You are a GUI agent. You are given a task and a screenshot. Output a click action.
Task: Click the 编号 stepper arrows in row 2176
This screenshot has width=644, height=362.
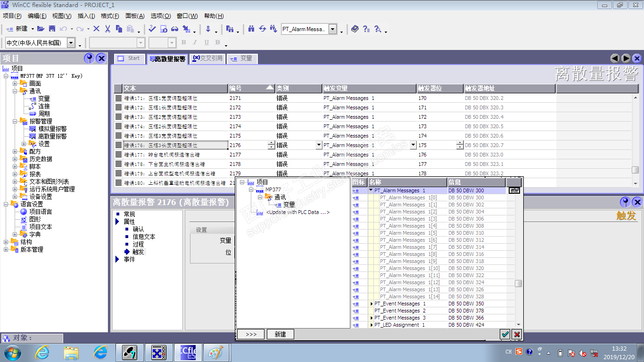coord(271,145)
